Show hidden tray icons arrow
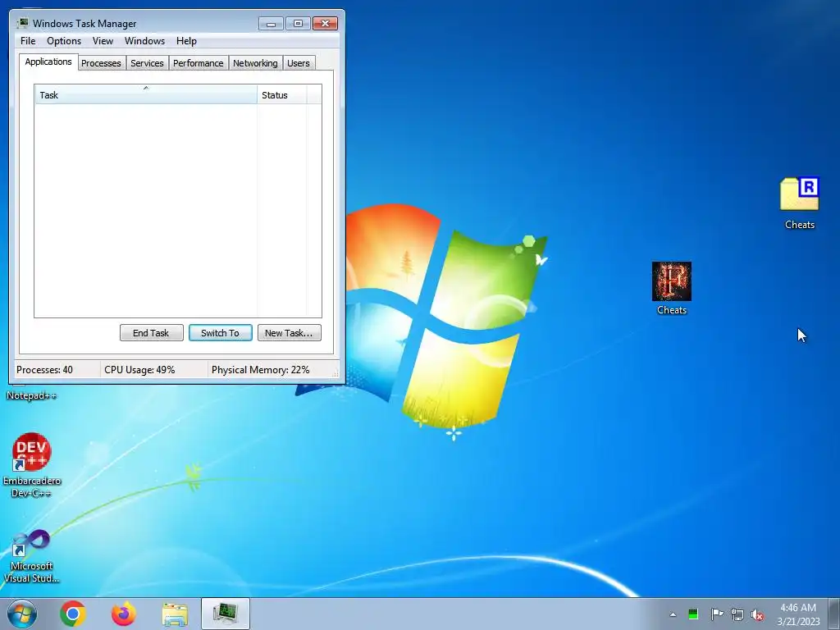The width and height of the screenshot is (840, 630). tap(673, 614)
